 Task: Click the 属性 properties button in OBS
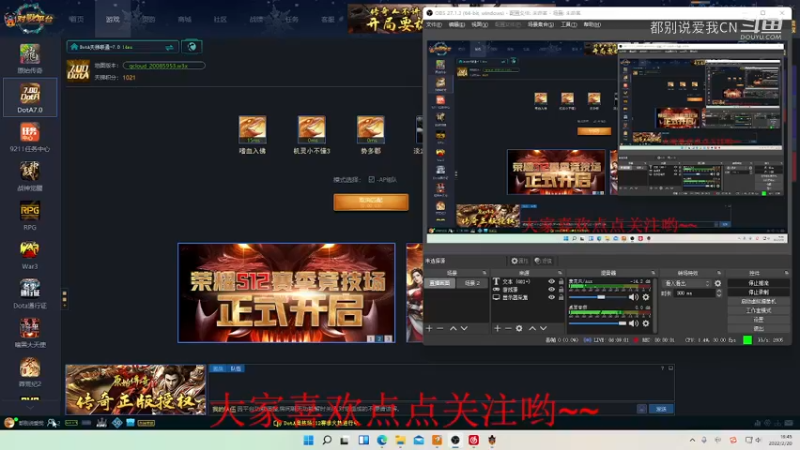point(519,261)
